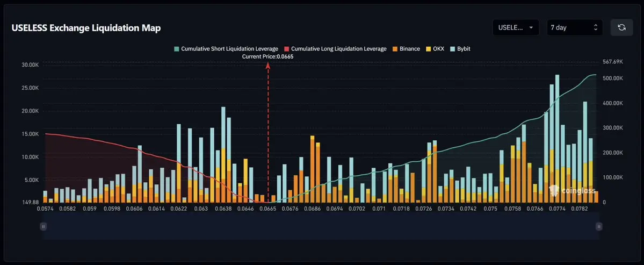Click the zoom range slider track
The height and width of the screenshot is (265, 644).
pos(321,226)
